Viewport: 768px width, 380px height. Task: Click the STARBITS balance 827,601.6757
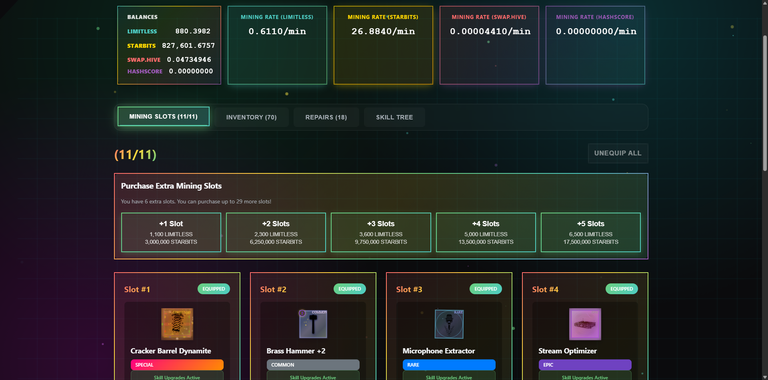(188, 46)
